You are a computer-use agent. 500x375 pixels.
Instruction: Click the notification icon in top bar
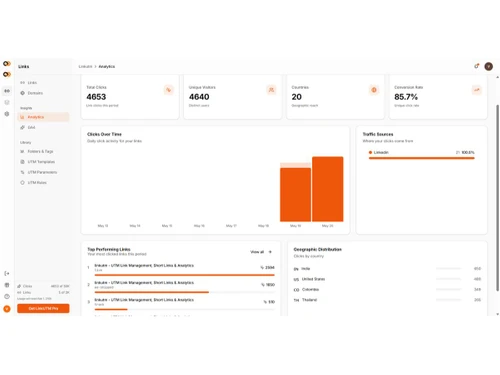[x=477, y=66]
